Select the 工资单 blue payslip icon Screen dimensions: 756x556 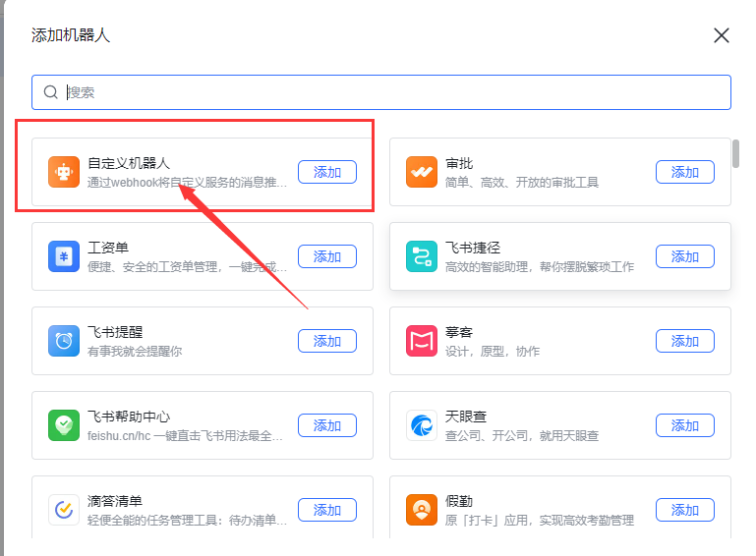[64, 256]
